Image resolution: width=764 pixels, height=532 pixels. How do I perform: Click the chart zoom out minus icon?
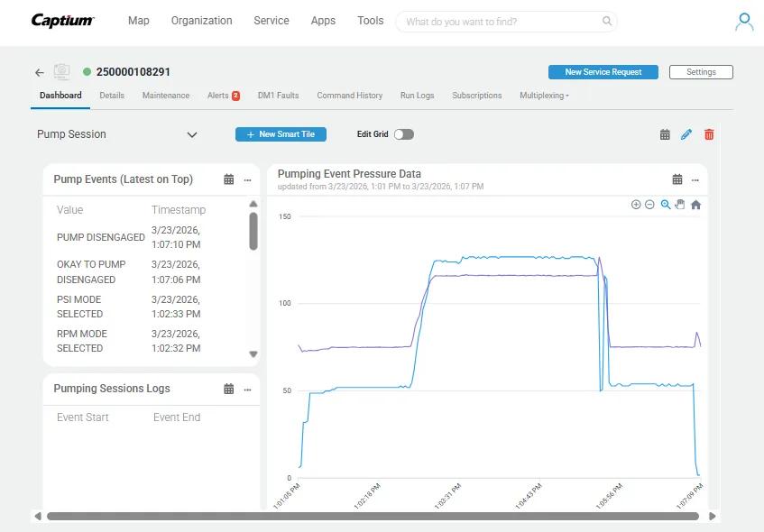point(649,205)
